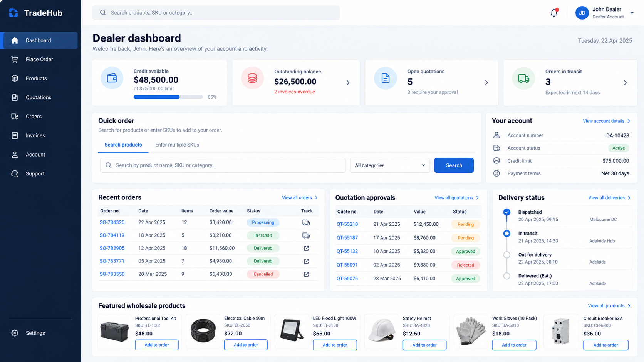
Task: Open View all orders link
Action: point(300,197)
